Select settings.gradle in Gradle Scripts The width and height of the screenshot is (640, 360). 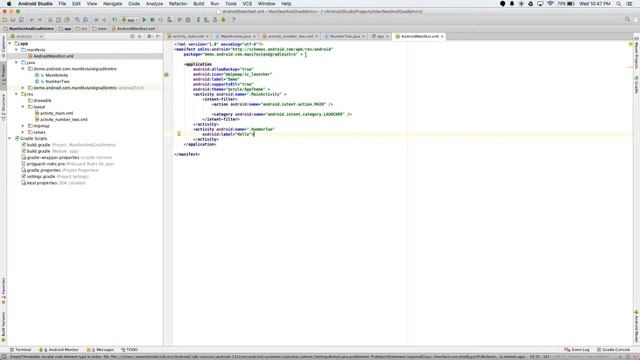point(41,176)
